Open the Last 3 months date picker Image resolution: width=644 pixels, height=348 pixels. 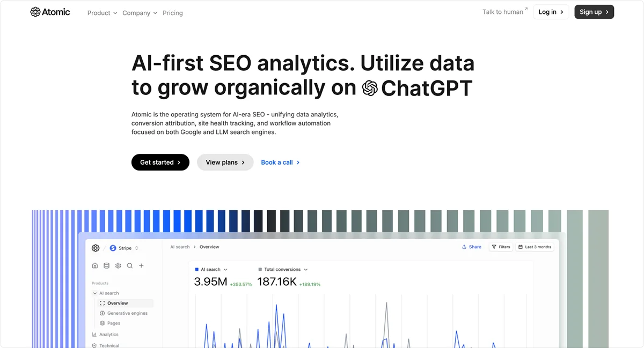click(x=534, y=247)
